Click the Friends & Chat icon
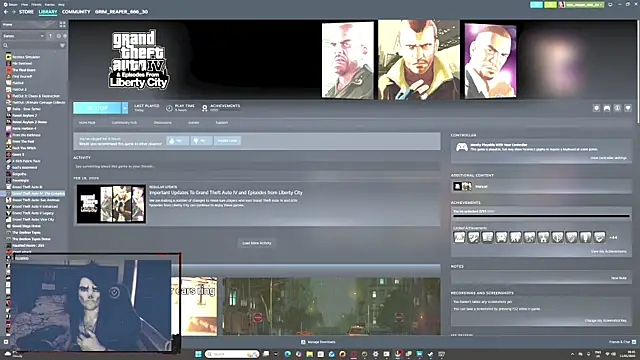The image size is (640, 360). click(x=634, y=342)
